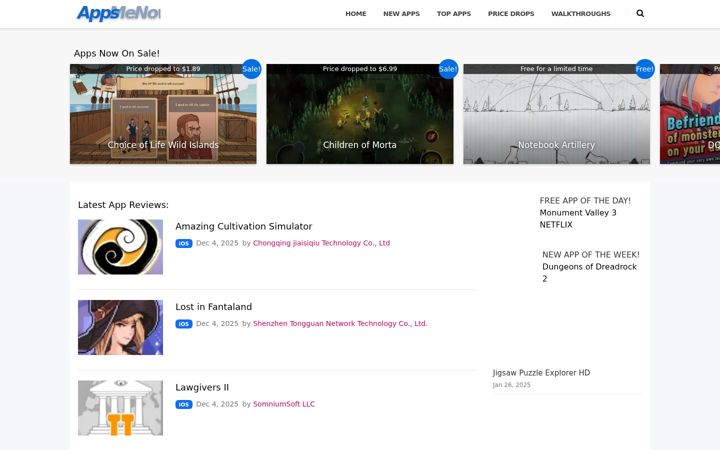720x450 pixels.
Task: Open Lawgivers II temple thumbnail
Action: point(120,408)
